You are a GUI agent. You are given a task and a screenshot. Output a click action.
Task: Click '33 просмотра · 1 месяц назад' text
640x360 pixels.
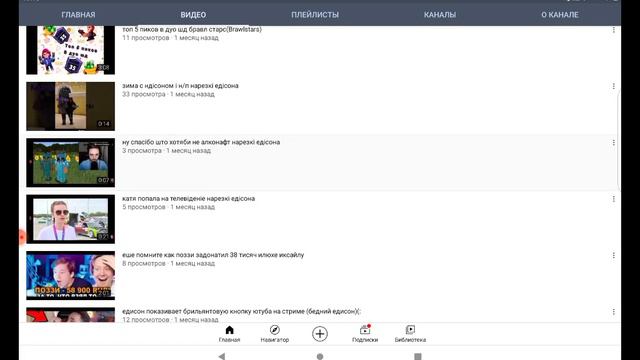[x=168, y=94]
